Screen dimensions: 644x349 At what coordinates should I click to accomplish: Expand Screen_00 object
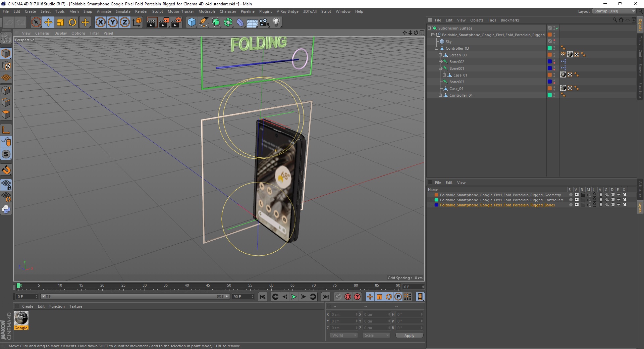(x=440, y=55)
